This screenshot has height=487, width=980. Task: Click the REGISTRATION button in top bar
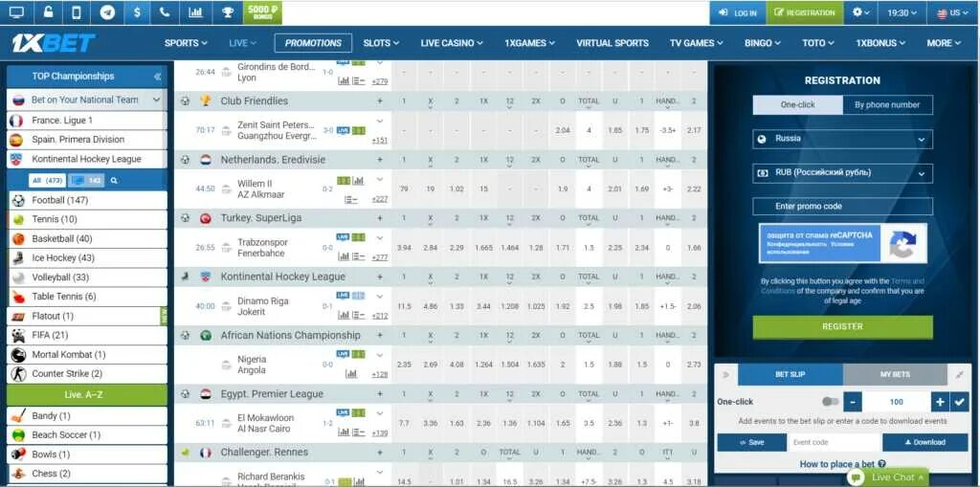click(x=804, y=12)
